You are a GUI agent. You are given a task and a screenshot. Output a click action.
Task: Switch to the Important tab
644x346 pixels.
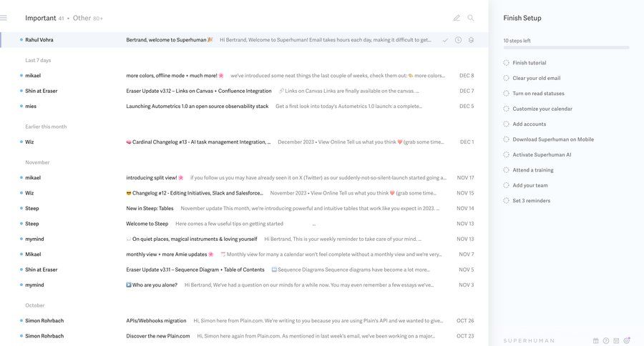[x=40, y=18]
